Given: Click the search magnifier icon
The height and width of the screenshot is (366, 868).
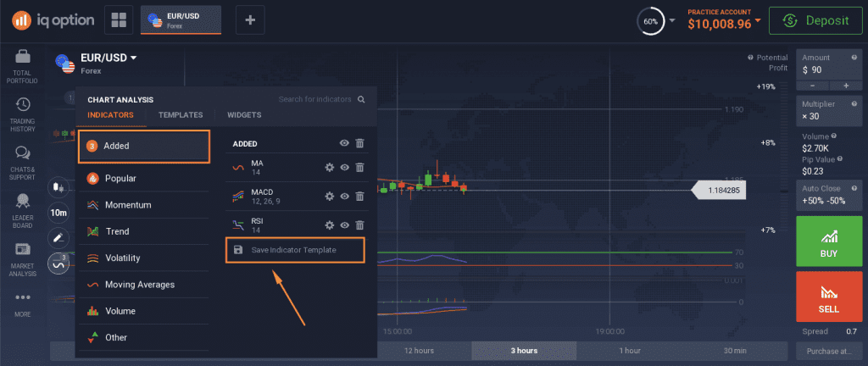Looking at the screenshot, I should [x=361, y=99].
